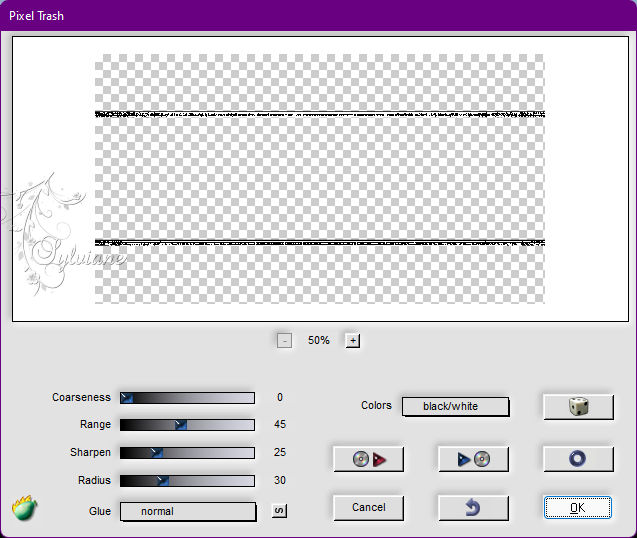Image resolution: width=637 pixels, height=538 pixels.
Task: Click the Sharpen value 25
Action: click(280, 452)
